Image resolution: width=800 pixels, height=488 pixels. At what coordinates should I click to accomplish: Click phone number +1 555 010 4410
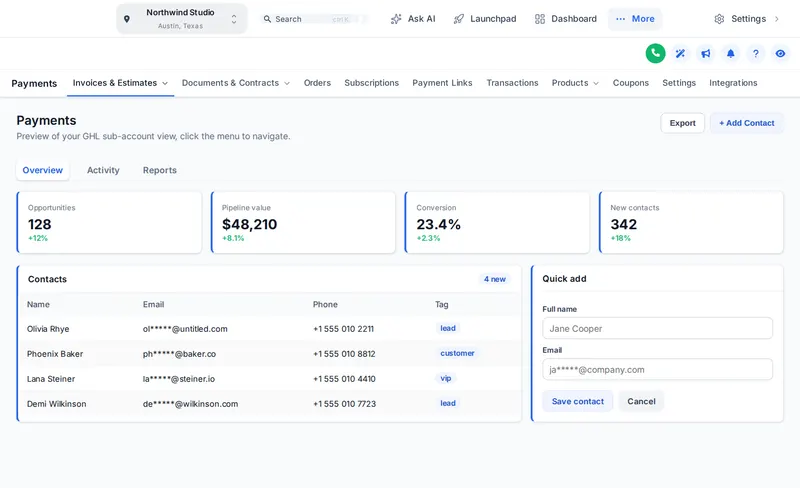pos(344,379)
